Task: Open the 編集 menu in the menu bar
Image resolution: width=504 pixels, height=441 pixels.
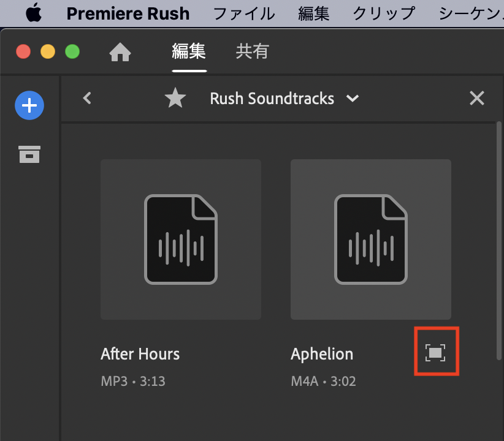Action: click(314, 13)
